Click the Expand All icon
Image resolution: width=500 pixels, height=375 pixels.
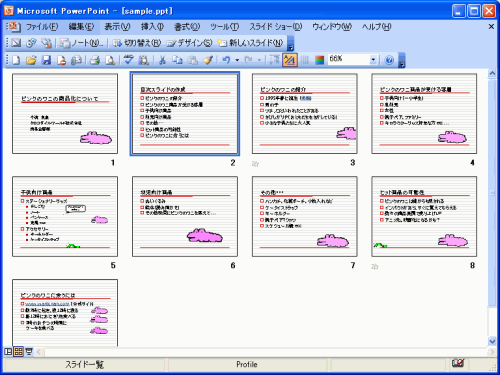[x=274, y=60]
